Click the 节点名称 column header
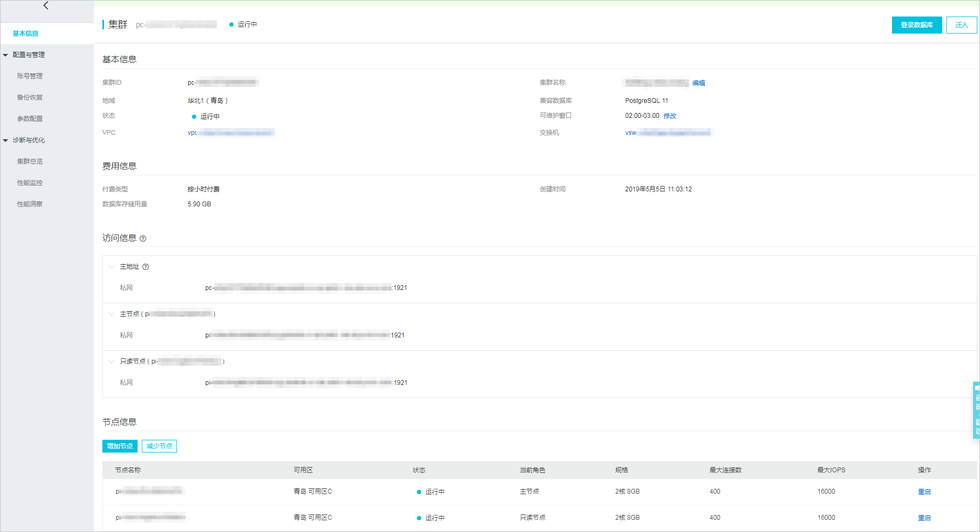The image size is (980, 532). point(128,470)
